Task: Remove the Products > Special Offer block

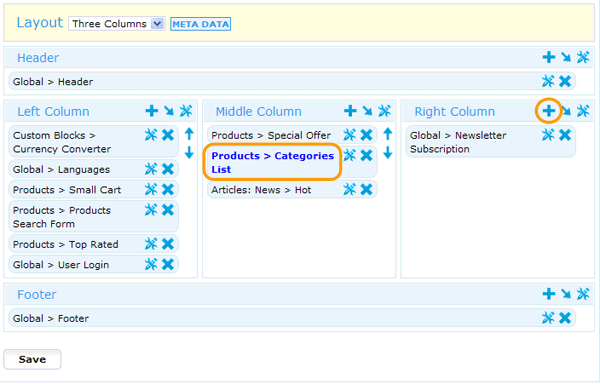Action: 367,135
